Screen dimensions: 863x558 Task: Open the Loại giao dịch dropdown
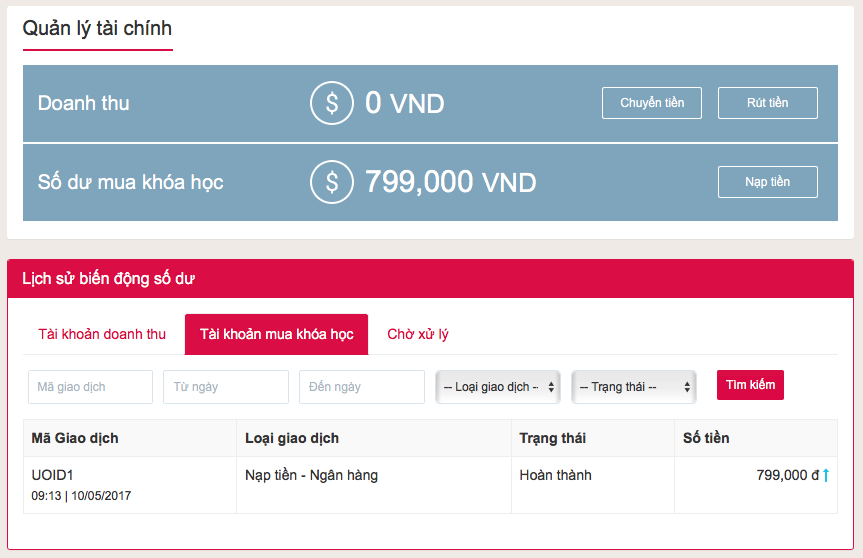[x=498, y=387]
